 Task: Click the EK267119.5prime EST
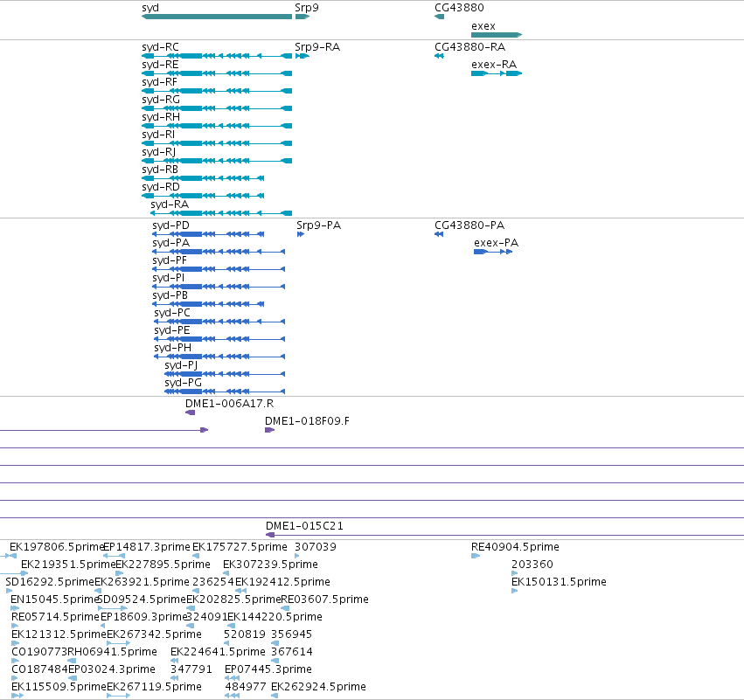pyautogui.click(x=118, y=697)
